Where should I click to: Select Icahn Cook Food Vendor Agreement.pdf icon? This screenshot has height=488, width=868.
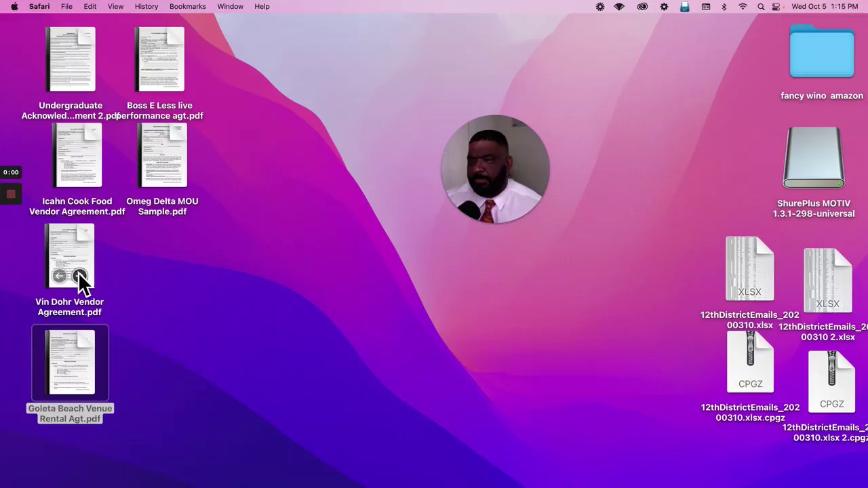click(x=77, y=156)
